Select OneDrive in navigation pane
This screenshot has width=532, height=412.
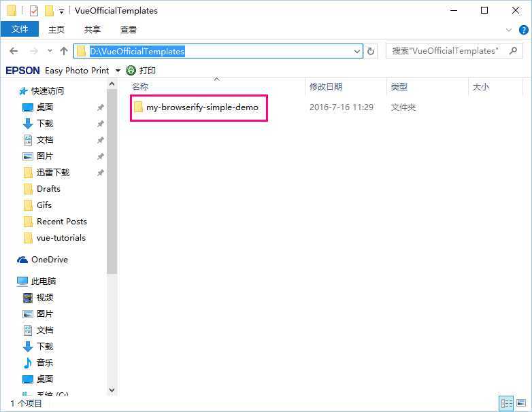42,260
